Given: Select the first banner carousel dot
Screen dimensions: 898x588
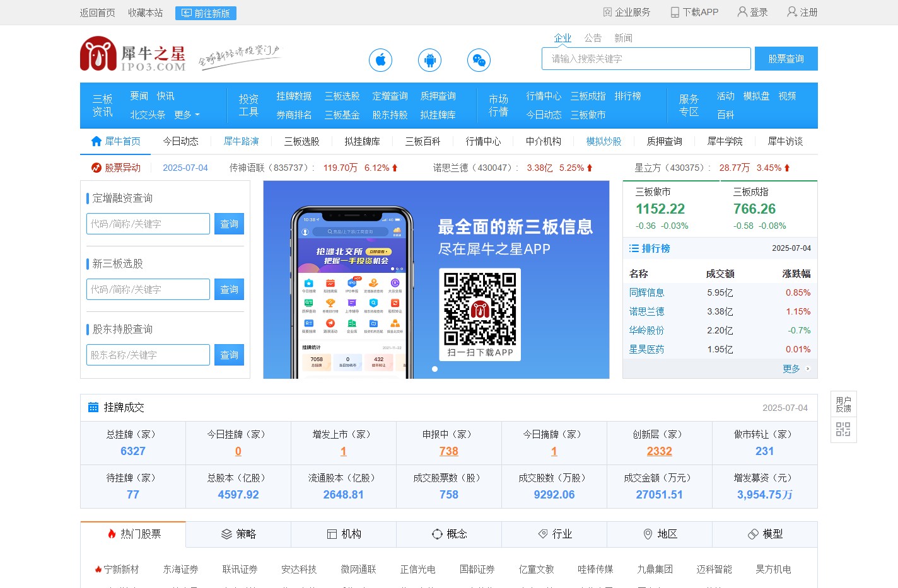Looking at the screenshot, I should click(x=434, y=369).
